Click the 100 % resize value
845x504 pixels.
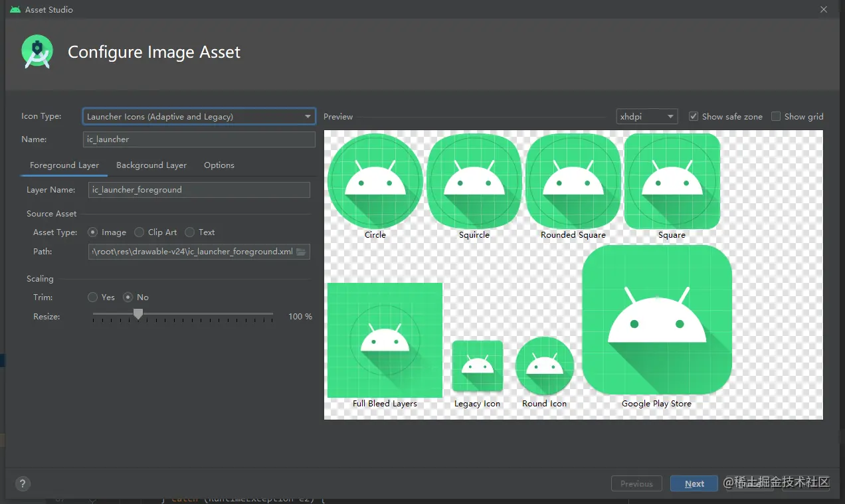(300, 317)
